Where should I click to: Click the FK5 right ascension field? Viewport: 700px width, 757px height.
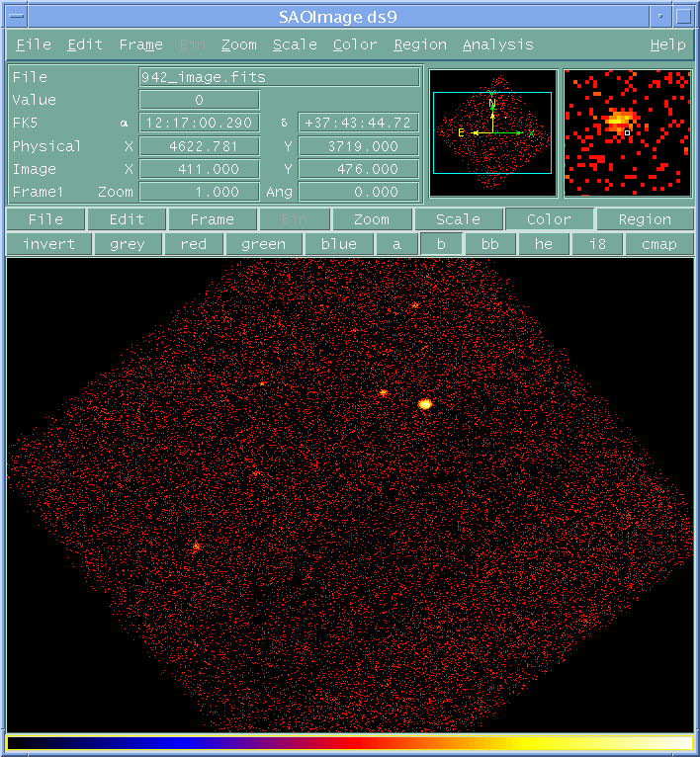[199, 123]
